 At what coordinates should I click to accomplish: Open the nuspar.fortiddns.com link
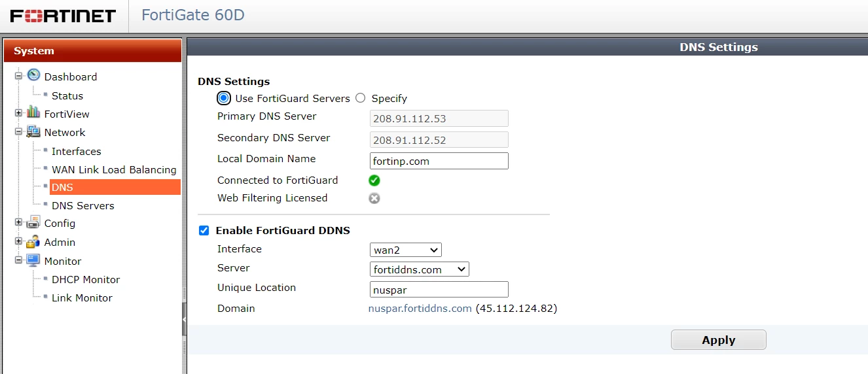pos(420,308)
